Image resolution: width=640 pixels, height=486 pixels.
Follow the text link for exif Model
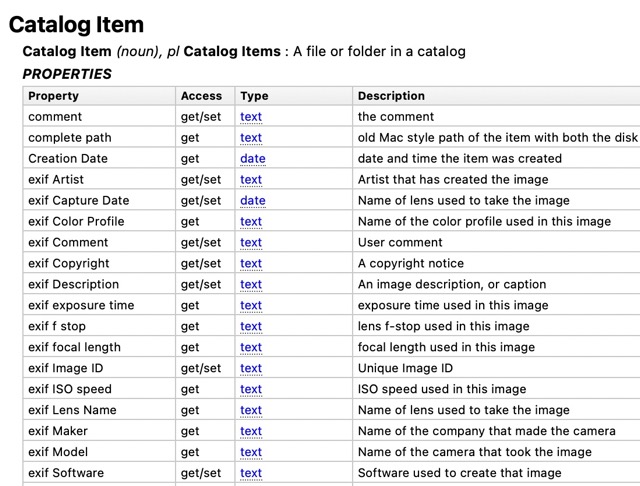(251, 453)
